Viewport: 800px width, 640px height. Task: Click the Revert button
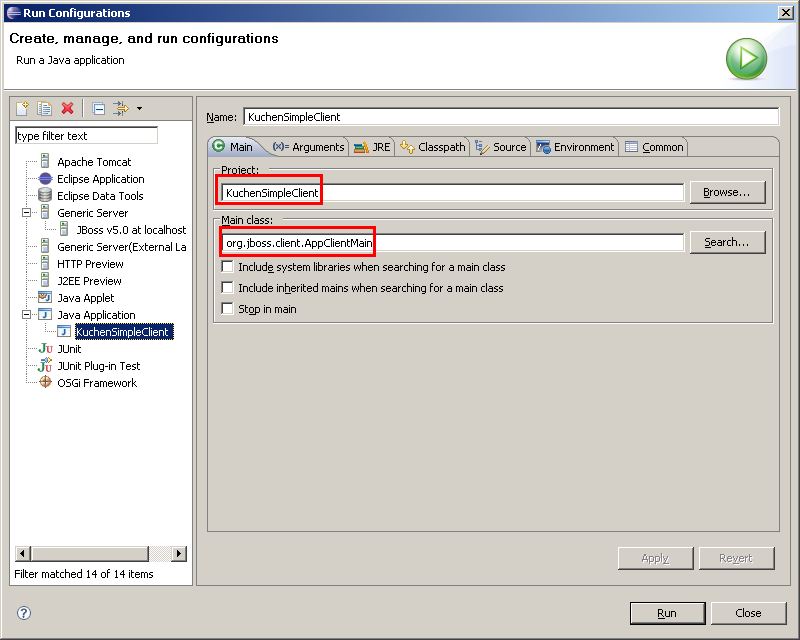point(736,558)
